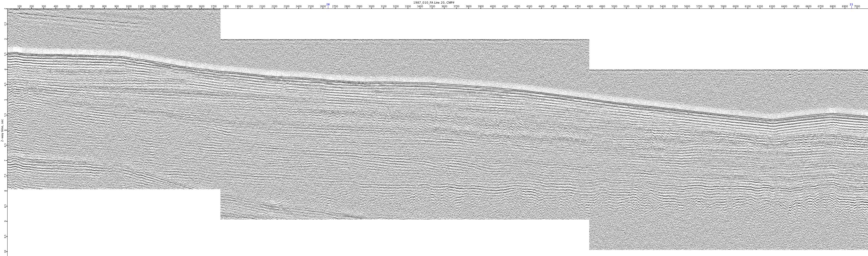Screen dimensions: 868x256
Task: Select CMP tick label 6300 on top axis
Action: point(772,7)
